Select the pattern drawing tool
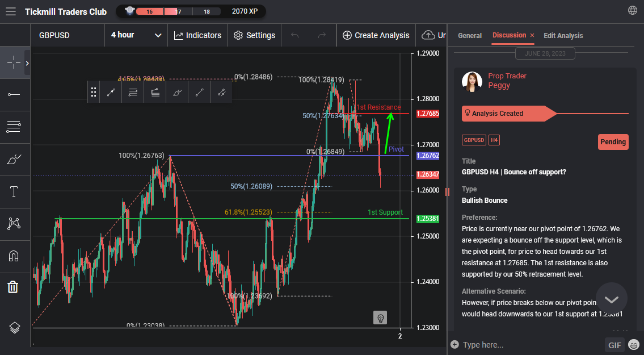The width and height of the screenshot is (644, 355). pyautogui.click(x=14, y=223)
